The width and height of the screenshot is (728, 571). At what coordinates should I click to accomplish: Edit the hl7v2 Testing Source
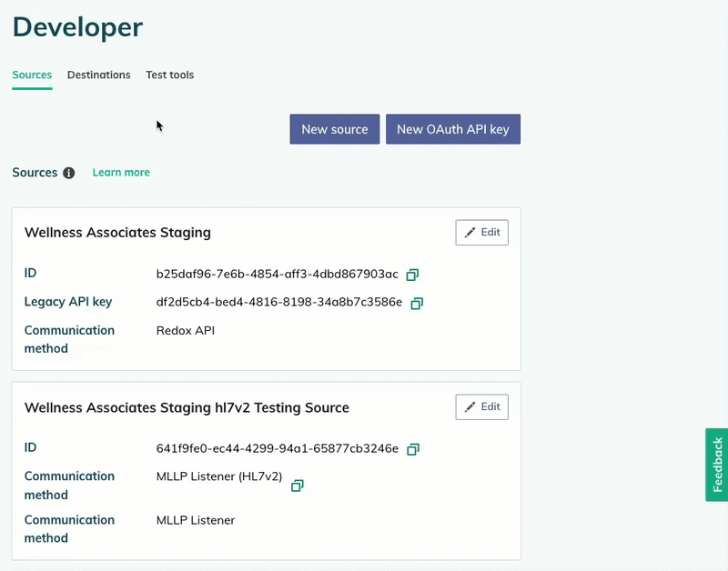482,406
